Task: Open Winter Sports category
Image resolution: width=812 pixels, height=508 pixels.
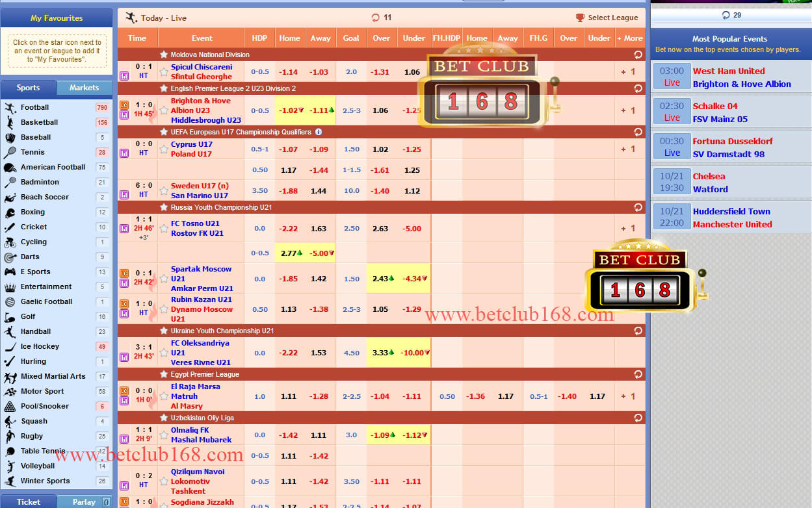Action: click(56, 481)
